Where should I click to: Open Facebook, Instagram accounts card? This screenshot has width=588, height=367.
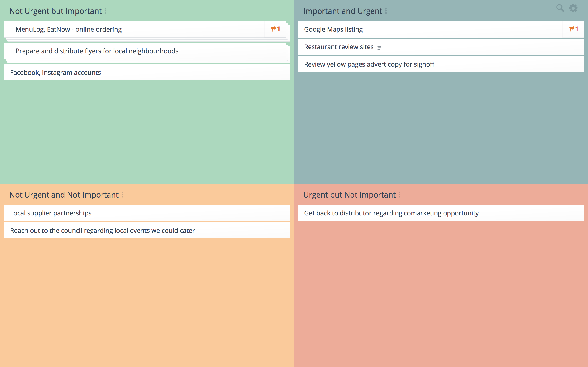[55, 73]
